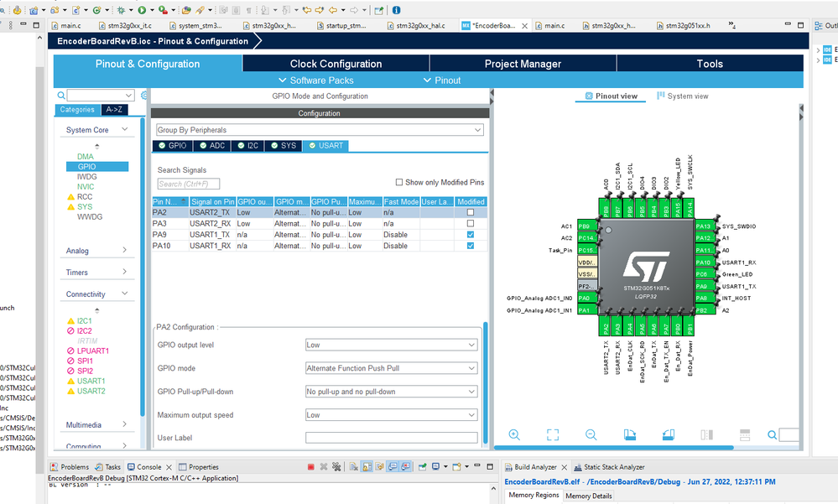
Task: Select the I2C peripheral tab
Action: point(247,145)
